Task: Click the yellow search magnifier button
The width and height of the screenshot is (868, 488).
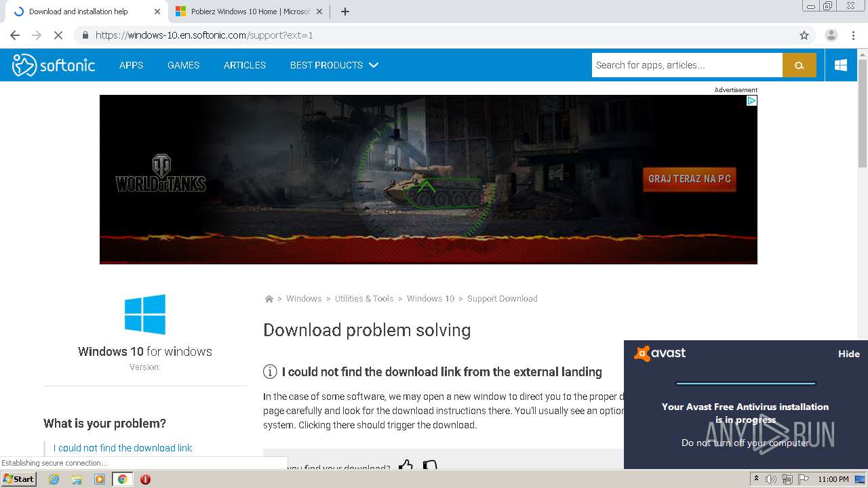Action: pyautogui.click(x=800, y=65)
